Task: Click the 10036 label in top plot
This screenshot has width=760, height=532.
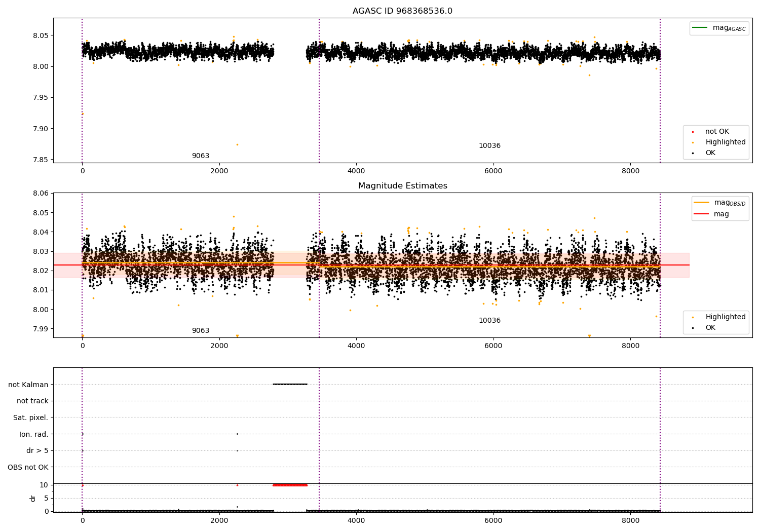Action: 489,146
